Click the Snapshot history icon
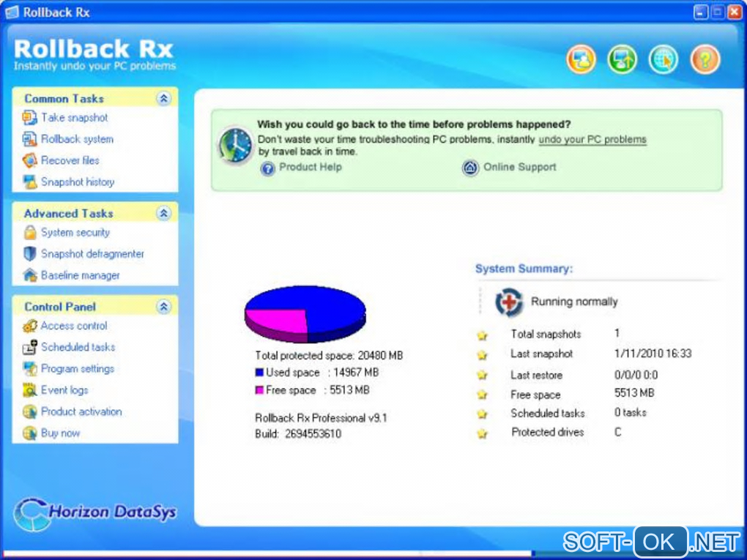 (x=29, y=182)
